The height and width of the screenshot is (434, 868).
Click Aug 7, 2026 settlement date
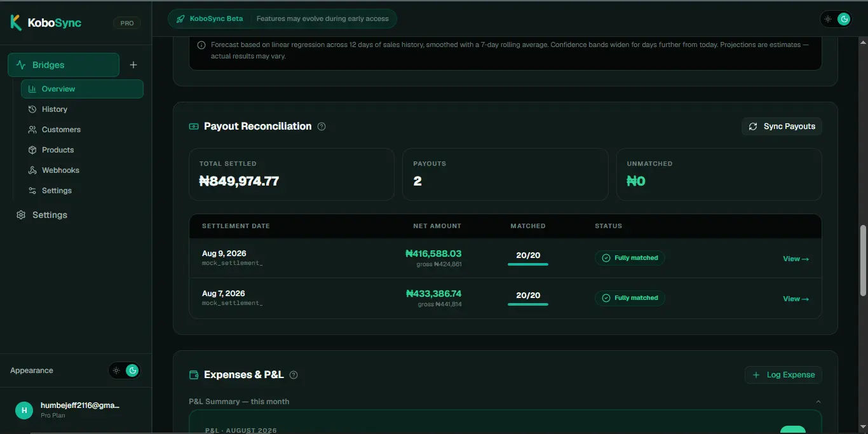224,294
